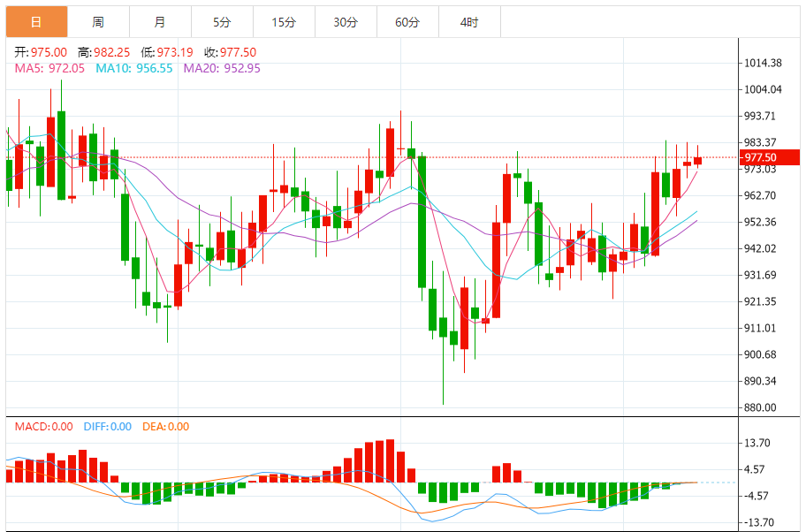Click the MA20: 952.95 indicator label
This screenshot has height=532, width=806.
point(222,68)
